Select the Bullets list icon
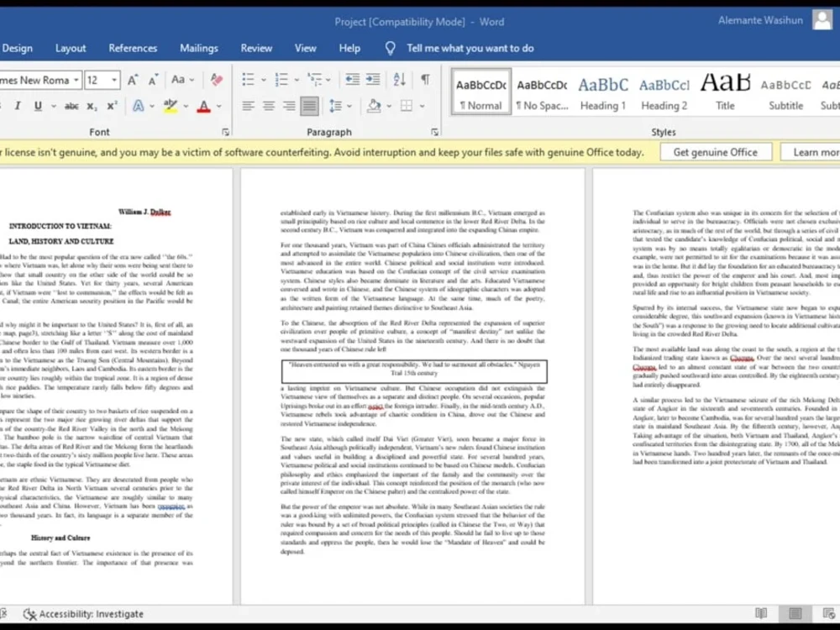Image resolution: width=840 pixels, height=630 pixels. tap(248, 80)
